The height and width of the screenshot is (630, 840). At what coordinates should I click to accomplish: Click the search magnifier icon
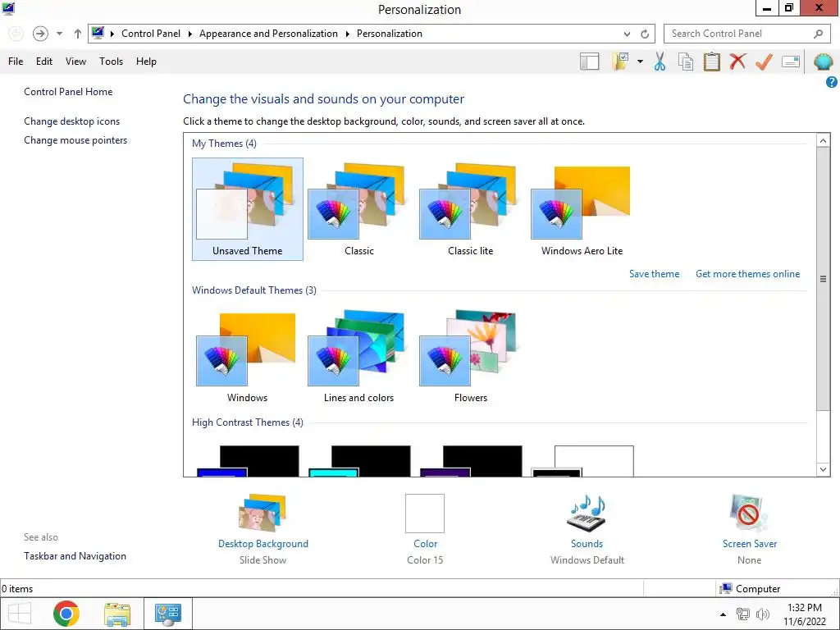coord(818,34)
